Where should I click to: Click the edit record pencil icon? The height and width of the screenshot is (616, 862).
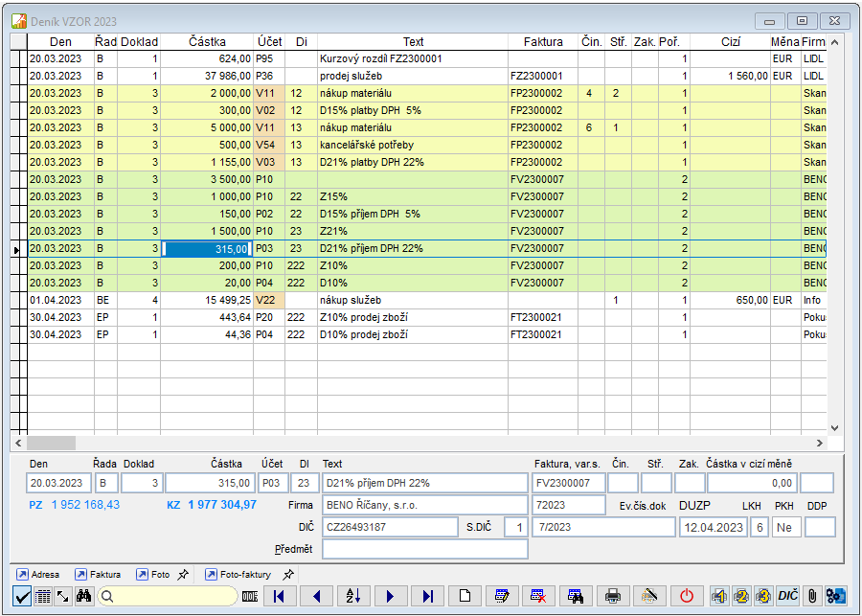[x=502, y=596]
